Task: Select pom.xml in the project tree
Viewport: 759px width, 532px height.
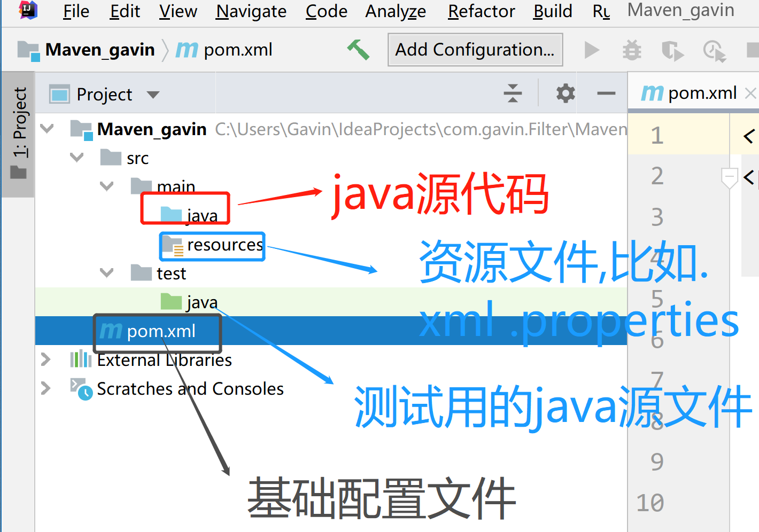Action: point(148,331)
